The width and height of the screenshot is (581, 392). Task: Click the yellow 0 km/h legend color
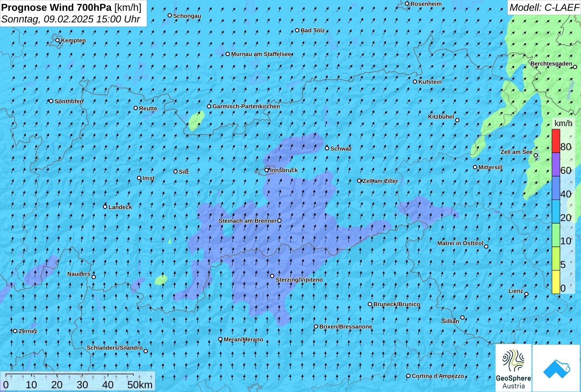556,282
